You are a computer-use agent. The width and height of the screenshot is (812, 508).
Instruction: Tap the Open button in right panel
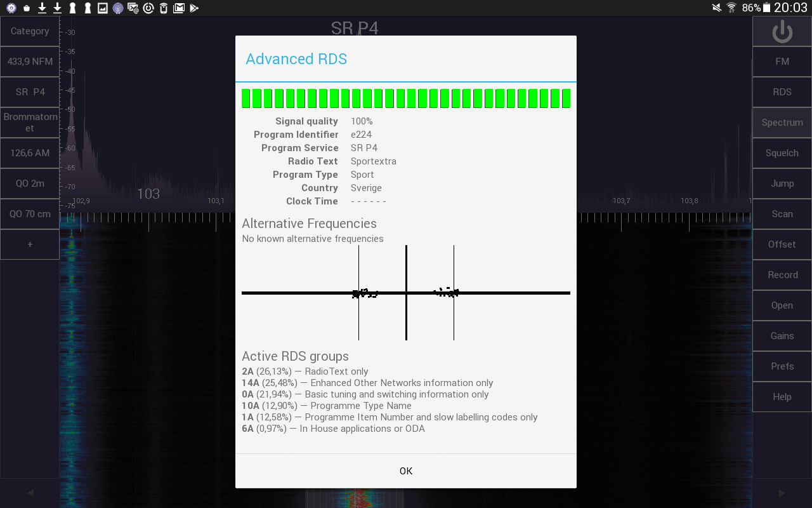point(782,305)
